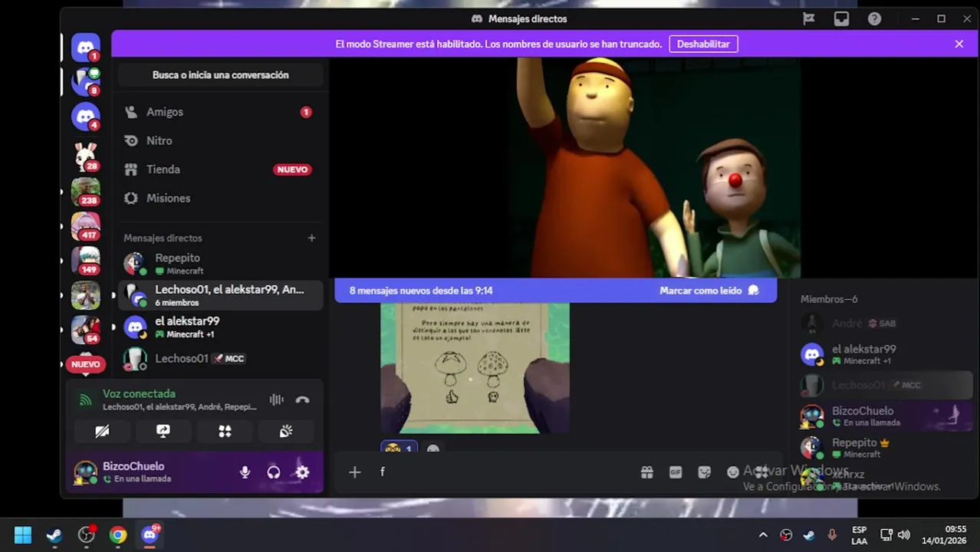This screenshot has width=980, height=552.
Task: Select member Repepito in members list
Action: click(885, 448)
